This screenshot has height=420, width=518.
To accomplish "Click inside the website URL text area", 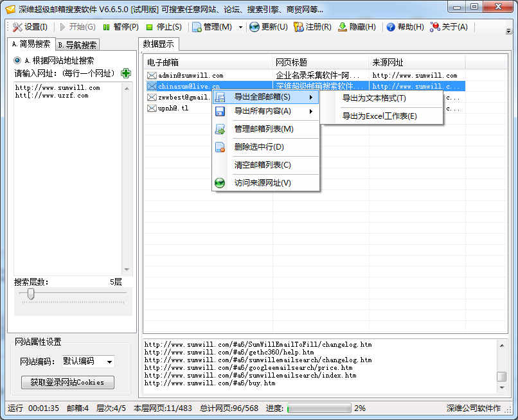I will pos(68,179).
